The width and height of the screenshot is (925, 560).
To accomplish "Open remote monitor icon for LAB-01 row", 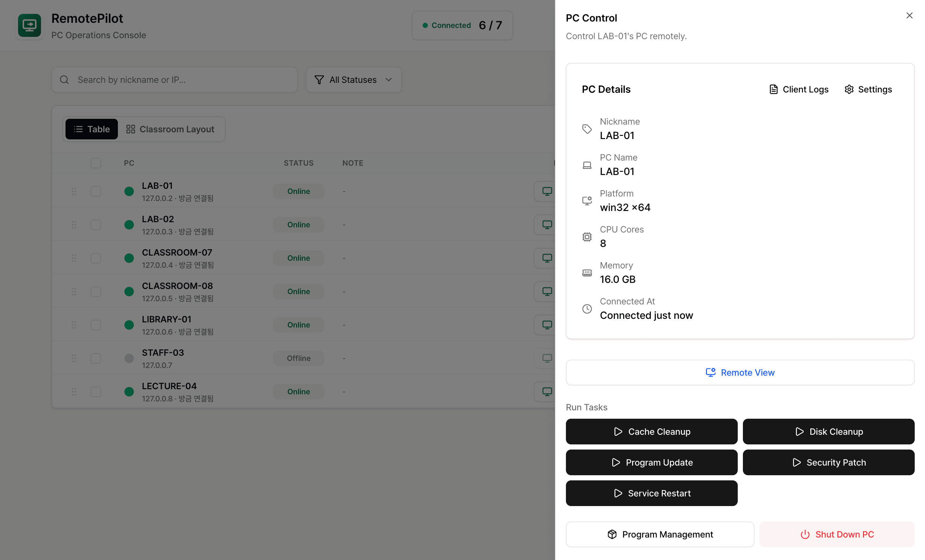I will 547,191.
